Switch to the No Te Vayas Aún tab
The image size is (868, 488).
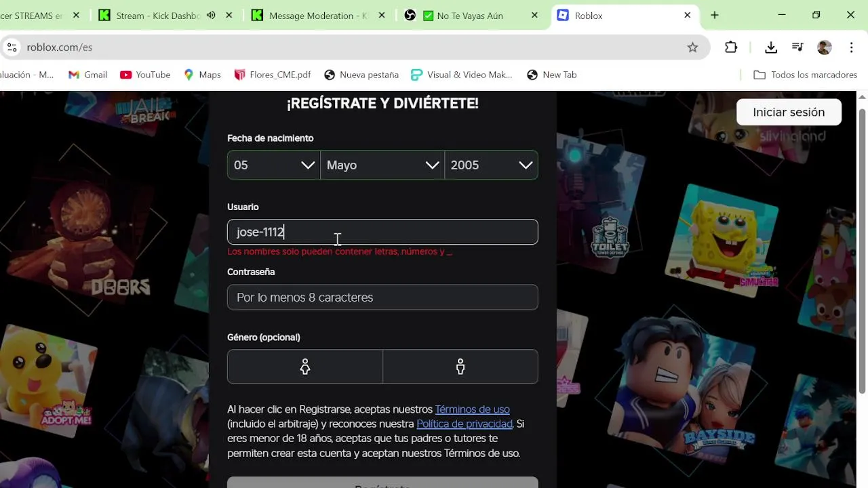coord(470,15)
